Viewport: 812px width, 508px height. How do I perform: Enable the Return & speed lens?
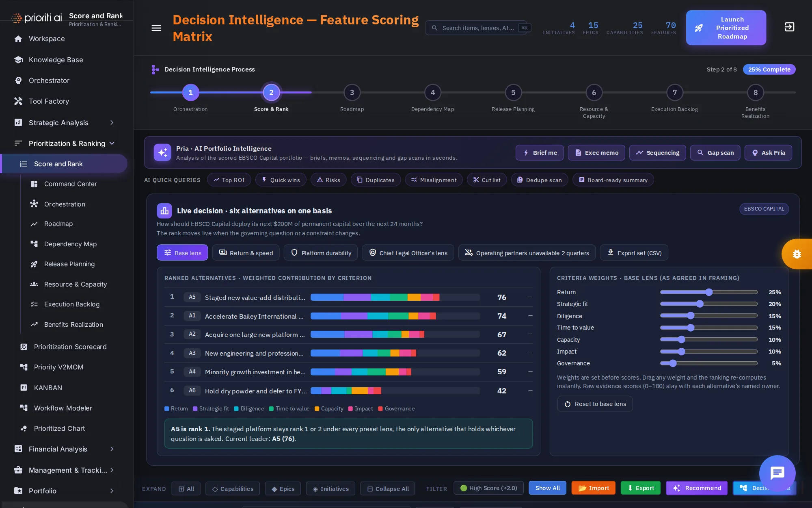pyautogui.click(x=246, y=253)
